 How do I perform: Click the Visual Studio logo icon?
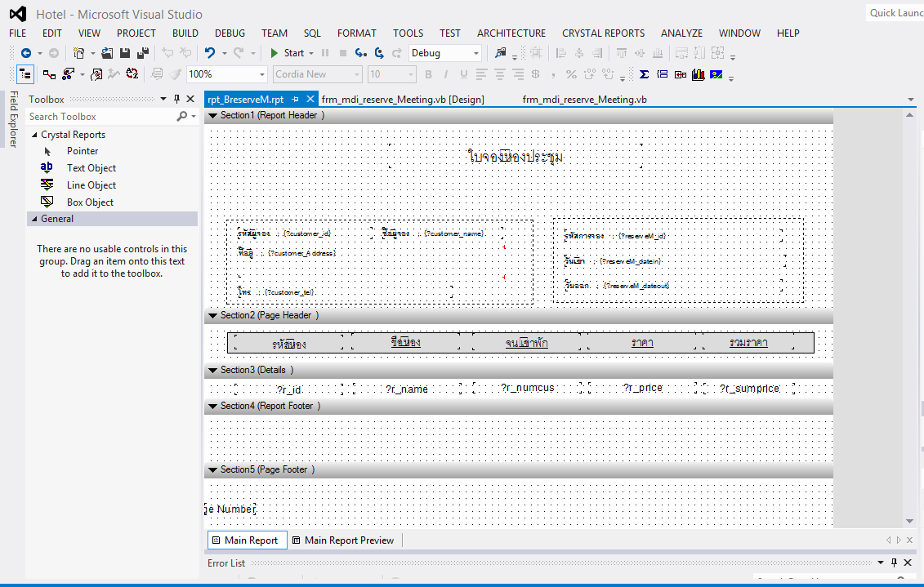point(18,14)
